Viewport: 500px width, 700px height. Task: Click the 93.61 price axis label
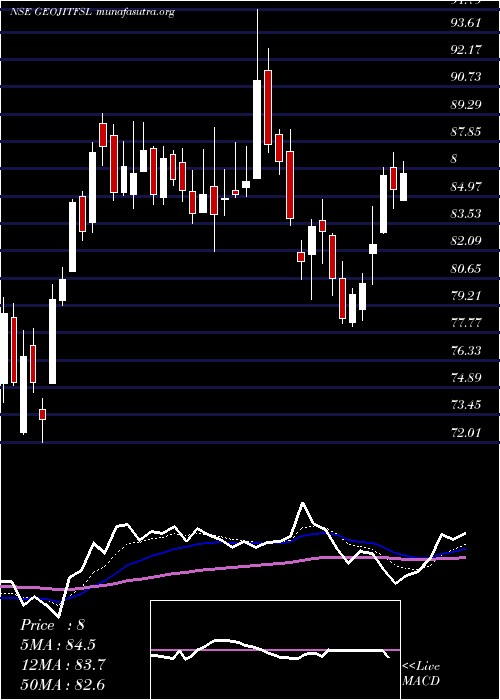pyautogui.click(x=466, y=22)
